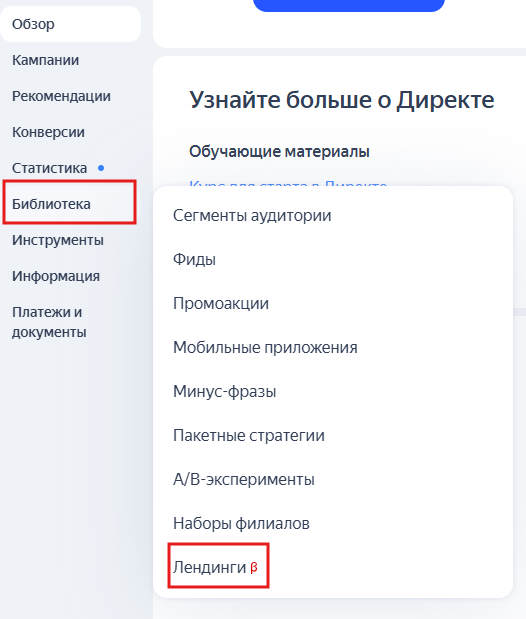
Task: Open the Статистика section
Action: point(49,168)
